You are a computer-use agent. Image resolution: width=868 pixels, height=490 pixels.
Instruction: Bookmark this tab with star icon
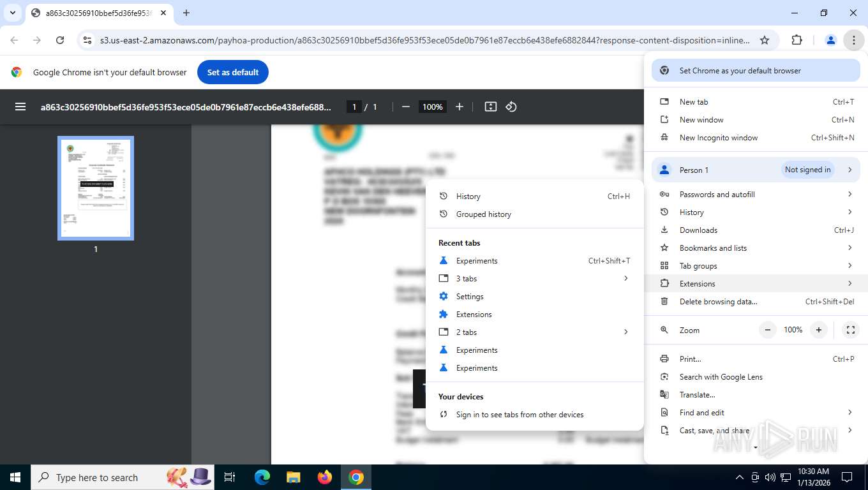pyautogui.click(x=765, y=40)
